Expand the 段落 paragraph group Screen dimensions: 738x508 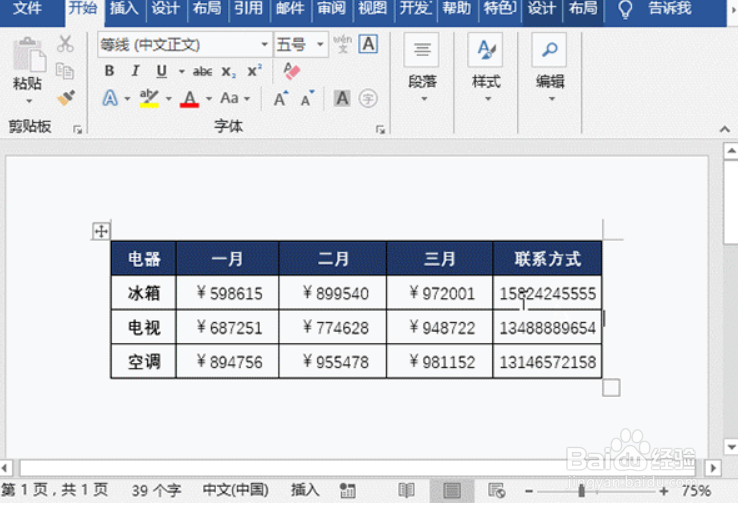(422, 68)
